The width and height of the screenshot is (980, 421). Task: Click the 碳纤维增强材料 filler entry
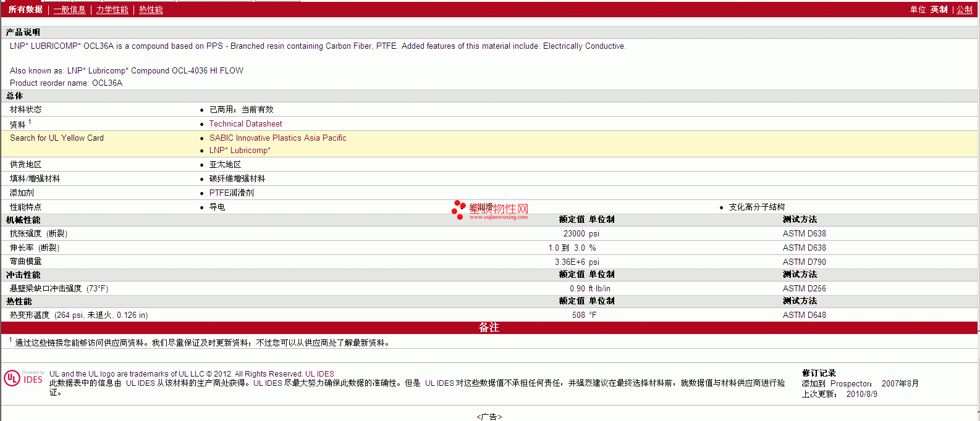pos(237,178)
